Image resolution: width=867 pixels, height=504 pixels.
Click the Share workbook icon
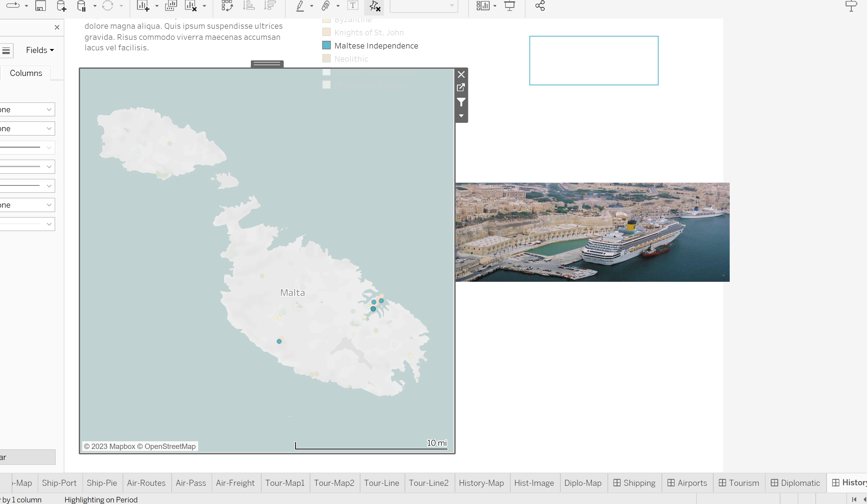pos(540,6)
